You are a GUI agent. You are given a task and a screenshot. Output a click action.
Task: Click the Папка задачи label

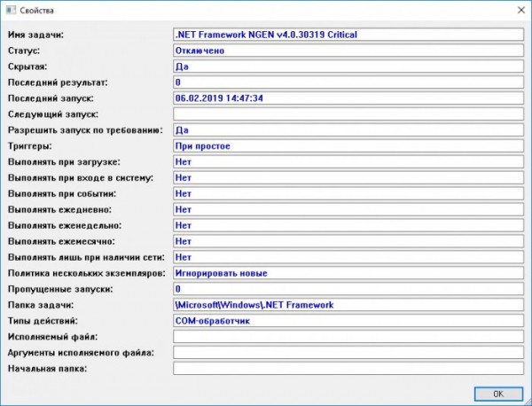[41, 305]
